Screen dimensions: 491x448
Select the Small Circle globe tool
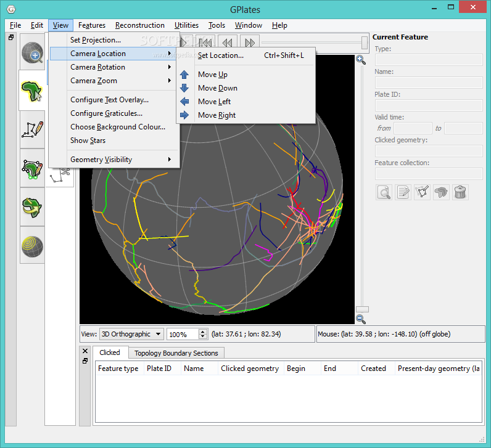pyautogui.click(x=32, y=246)
